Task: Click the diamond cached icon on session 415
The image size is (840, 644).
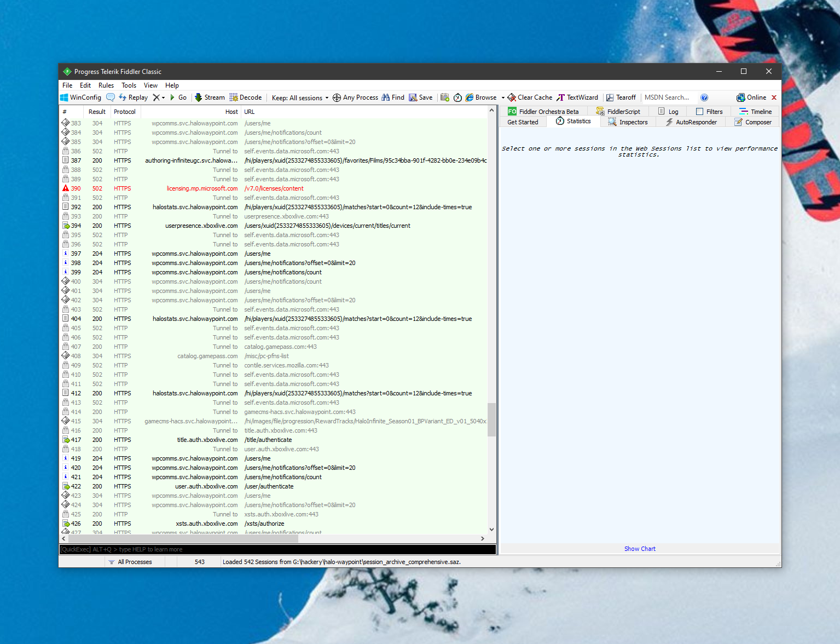Action: (66, 421)
